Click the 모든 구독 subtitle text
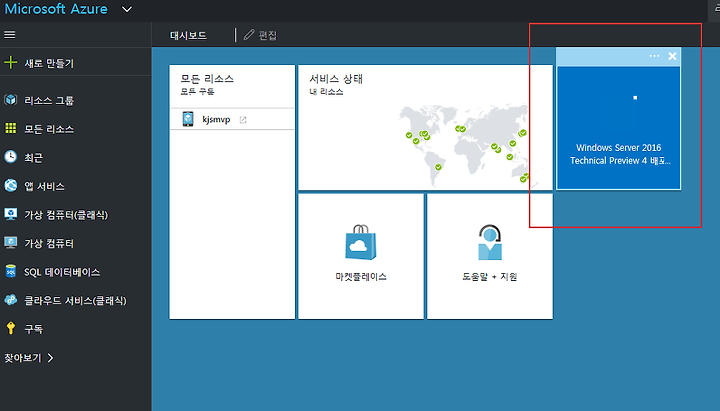720x411 pixels. pyautogui.click(x=197, y=91)
